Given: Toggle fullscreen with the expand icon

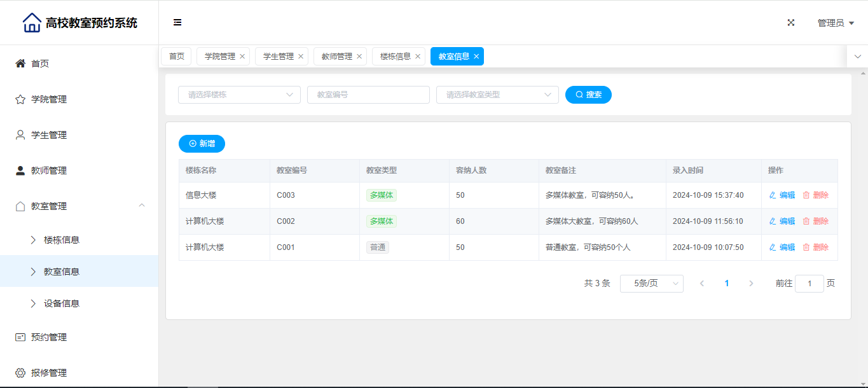Looking at the screenshot, I should click(791, 23).
